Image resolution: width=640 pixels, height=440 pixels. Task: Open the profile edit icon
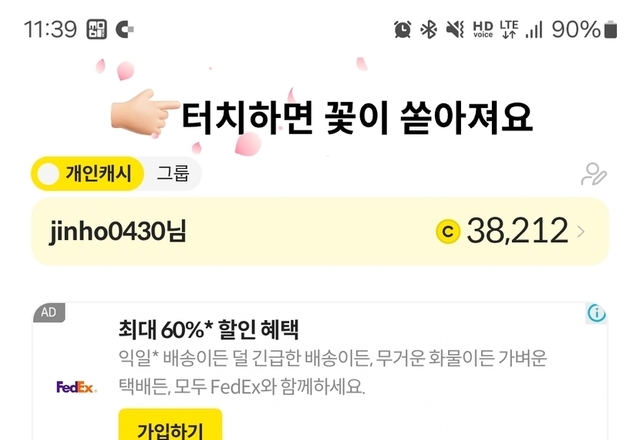point(593,174)
